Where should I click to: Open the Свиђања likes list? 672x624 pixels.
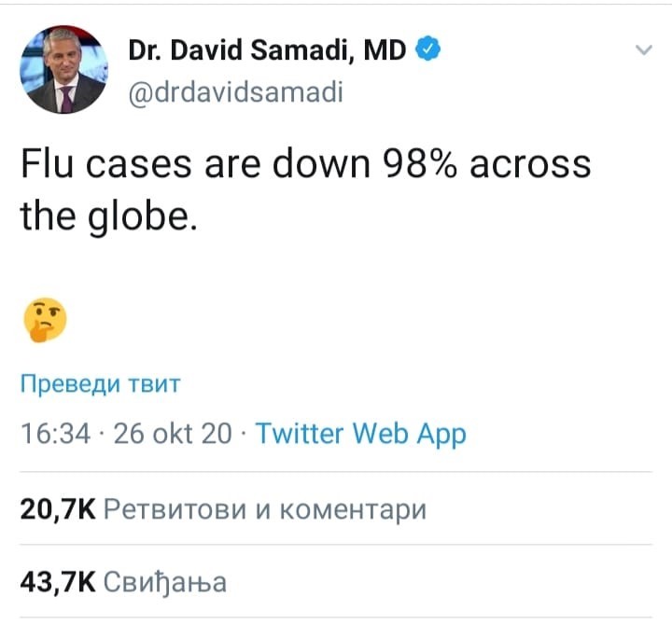(x=165, y=583)
